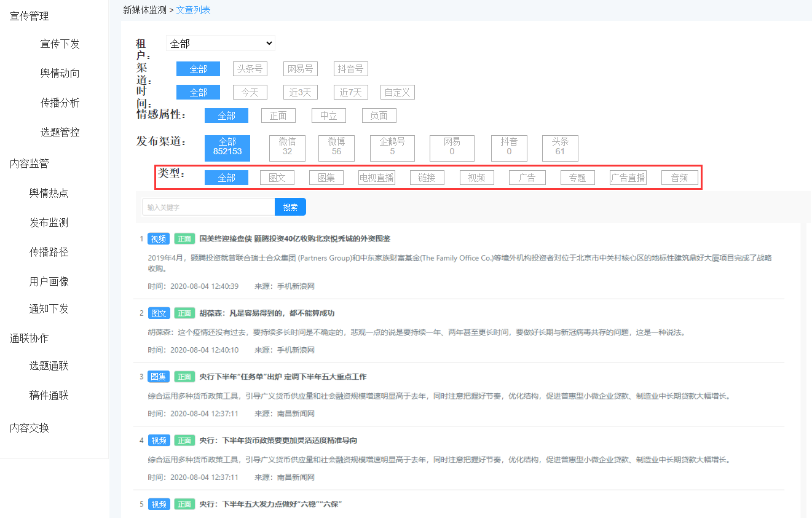Select 负面 sentiment filter

[379, 116]
